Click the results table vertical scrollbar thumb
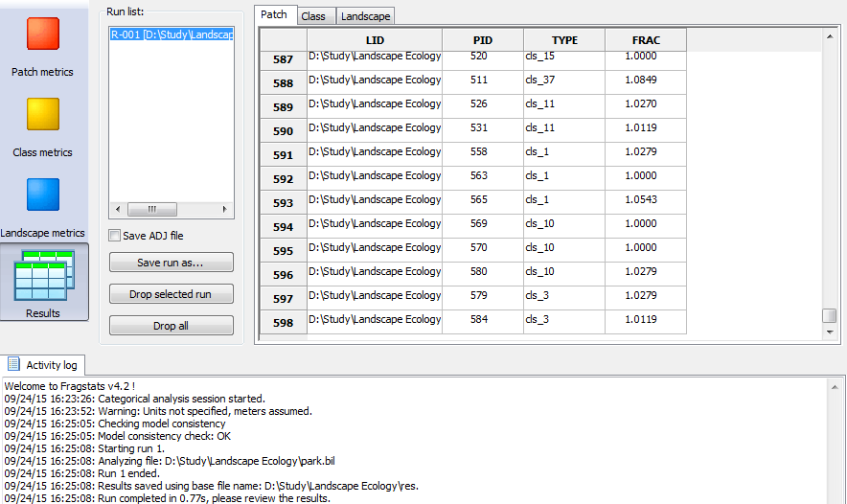Image resolution: width=847 pixels, height=504 pixels. coord(829,315)
